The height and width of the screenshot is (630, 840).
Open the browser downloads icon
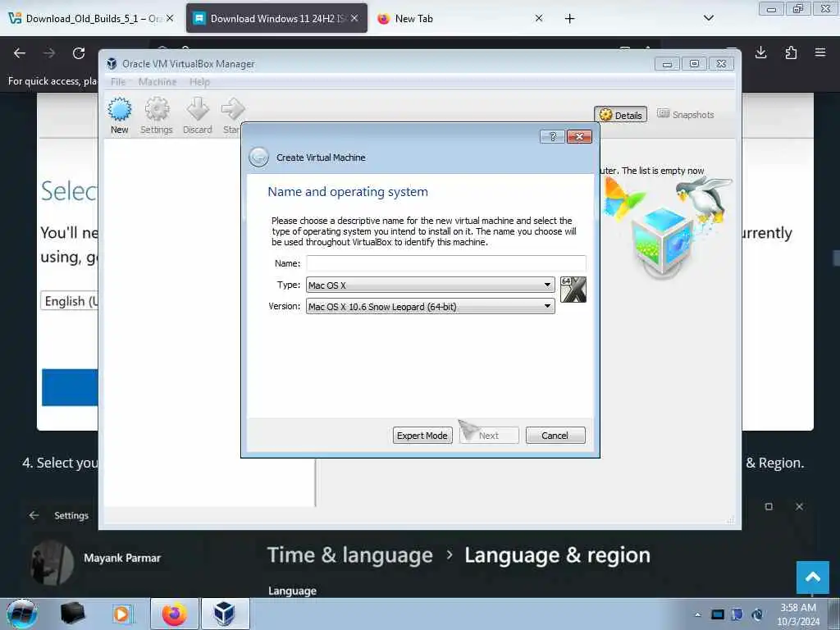pyautogui.click(x=760, y=52)
